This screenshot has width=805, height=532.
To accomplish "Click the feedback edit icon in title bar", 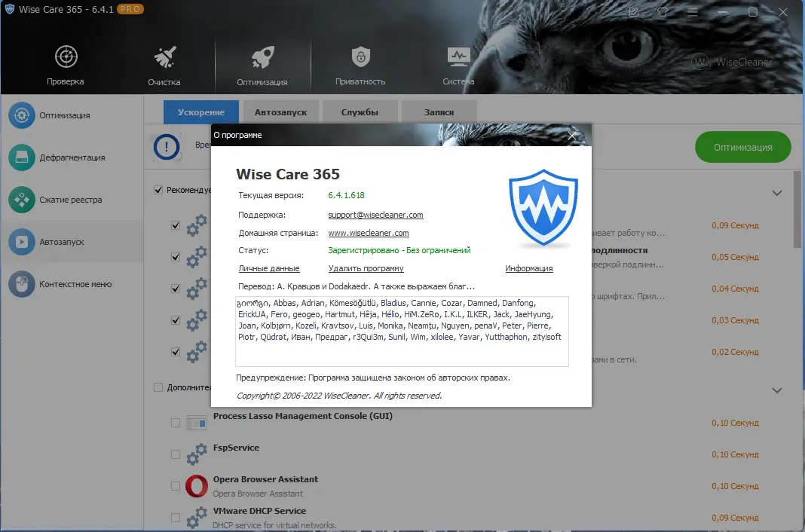I will pyautogui.click(x=634, y=12).
